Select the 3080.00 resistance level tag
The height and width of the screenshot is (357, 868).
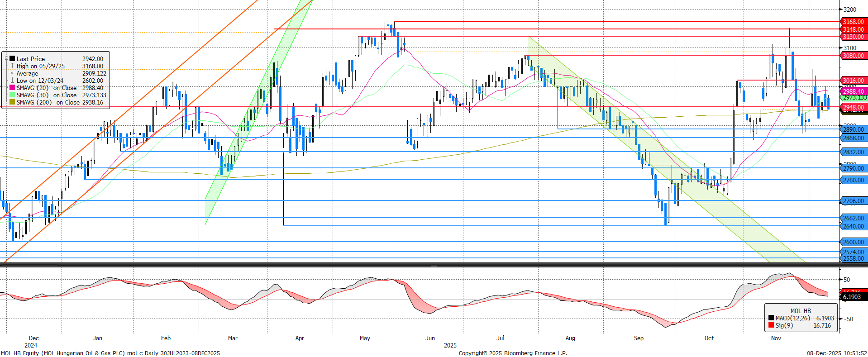853,56
